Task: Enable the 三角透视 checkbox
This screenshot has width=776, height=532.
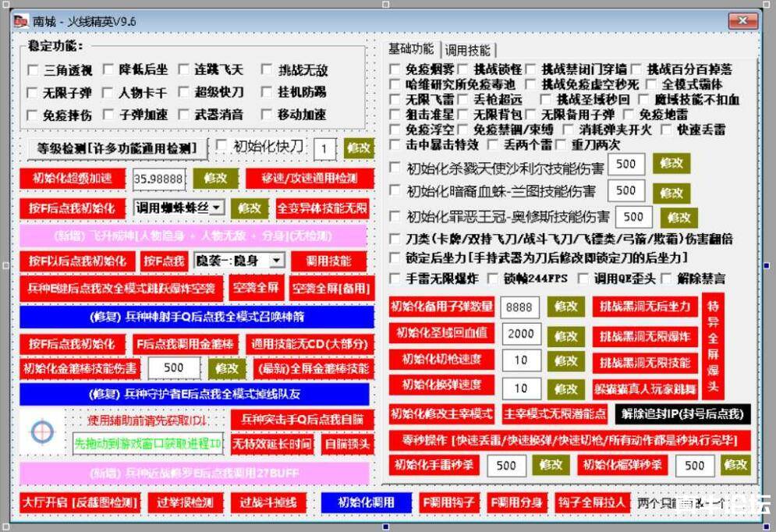Action: click(x=33, y=70)
